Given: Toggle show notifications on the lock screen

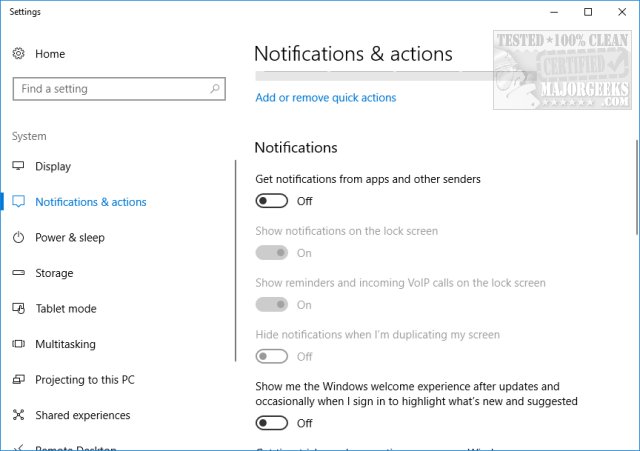Looking at the screenshot, I should coord(271,253).
